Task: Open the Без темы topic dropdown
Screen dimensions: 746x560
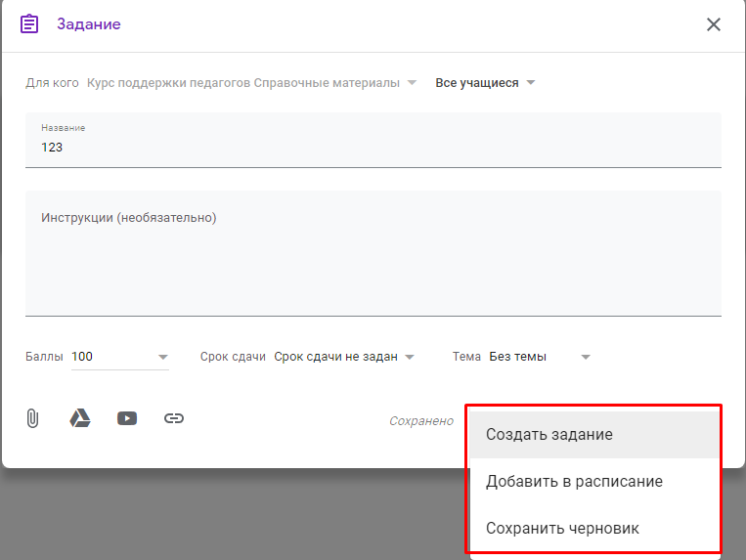Action: [540, 357]
